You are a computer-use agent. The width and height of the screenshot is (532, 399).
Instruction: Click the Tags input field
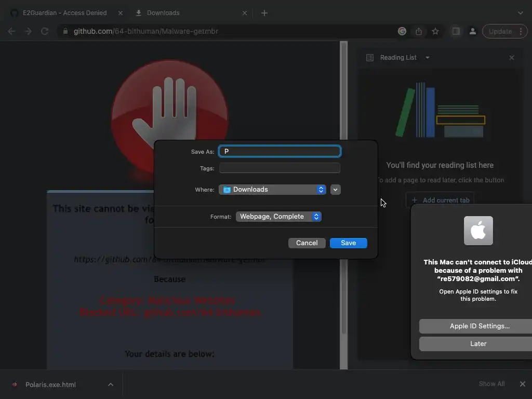(280, 168)
